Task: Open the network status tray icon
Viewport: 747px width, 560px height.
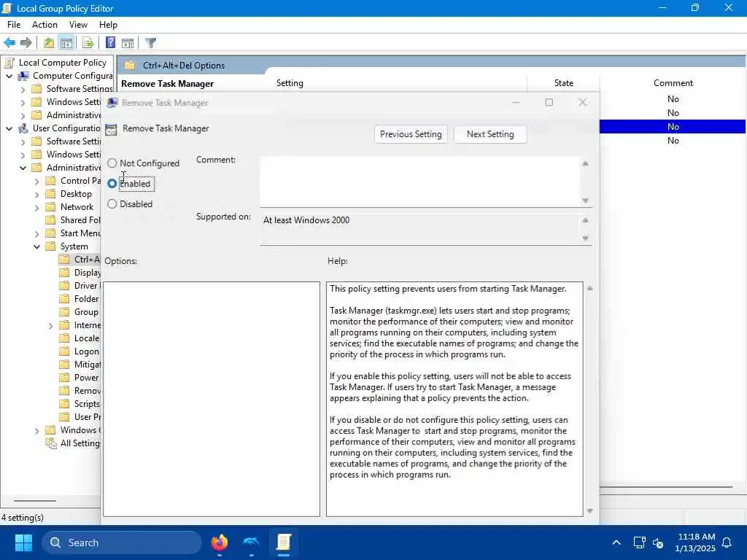Action: click(639, 542)
